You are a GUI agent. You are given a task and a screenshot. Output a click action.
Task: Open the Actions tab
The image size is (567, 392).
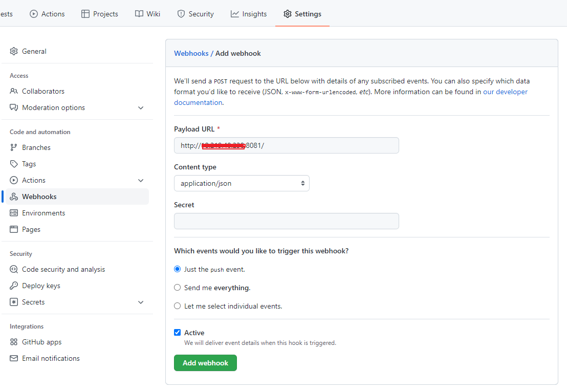tap(48, 14)
